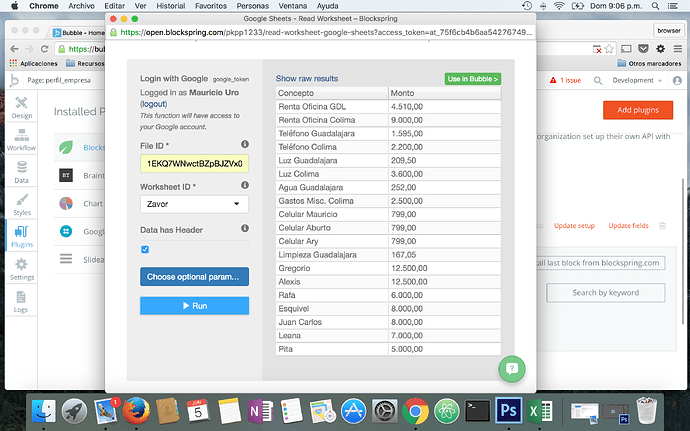Click the Gastos Misc. Colima cell
This screenshot has width=690, height=431.
(x=332, y=201)
